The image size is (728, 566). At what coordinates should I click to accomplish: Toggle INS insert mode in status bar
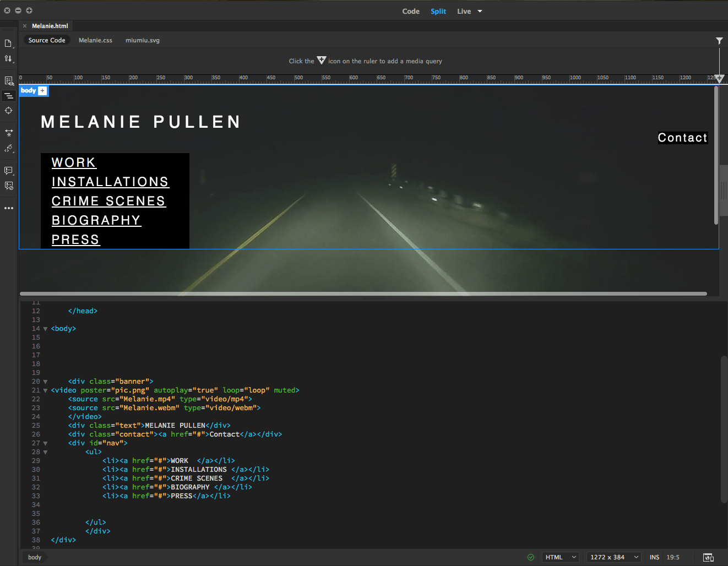point(654,557)
